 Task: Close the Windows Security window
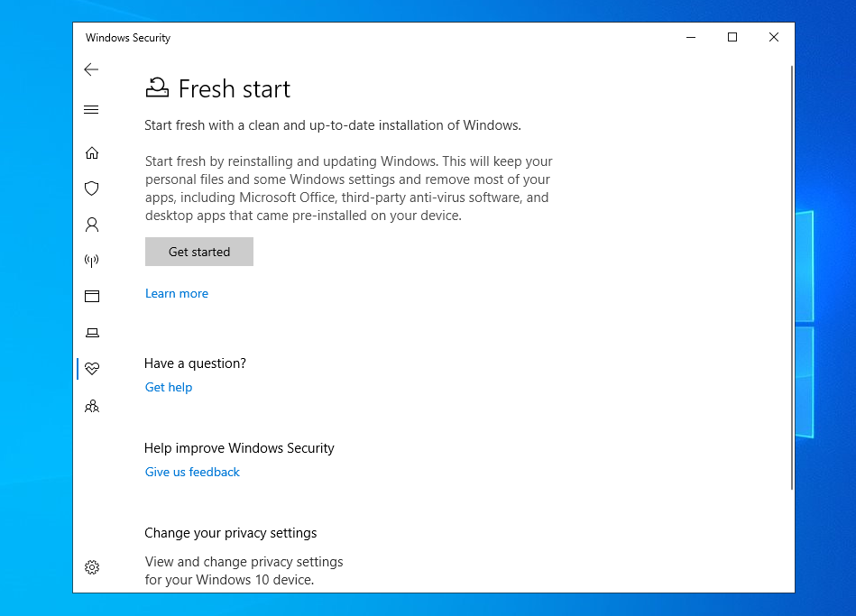pyautogui.click(x=774, y=37)
